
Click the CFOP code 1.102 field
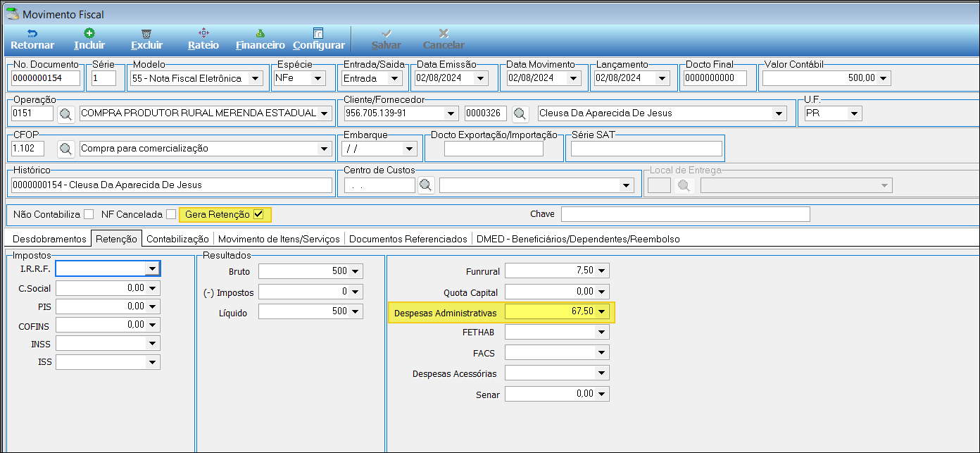pos(28,149)
